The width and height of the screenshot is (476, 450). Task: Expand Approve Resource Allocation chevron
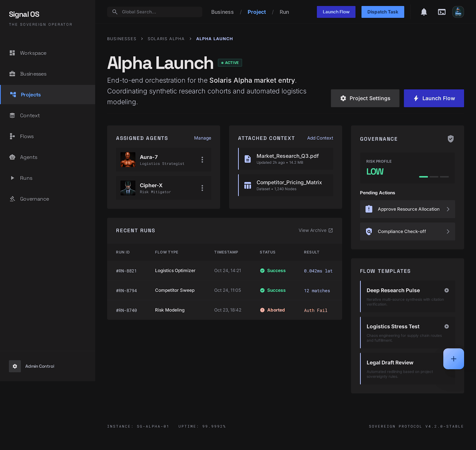point(448,209)
